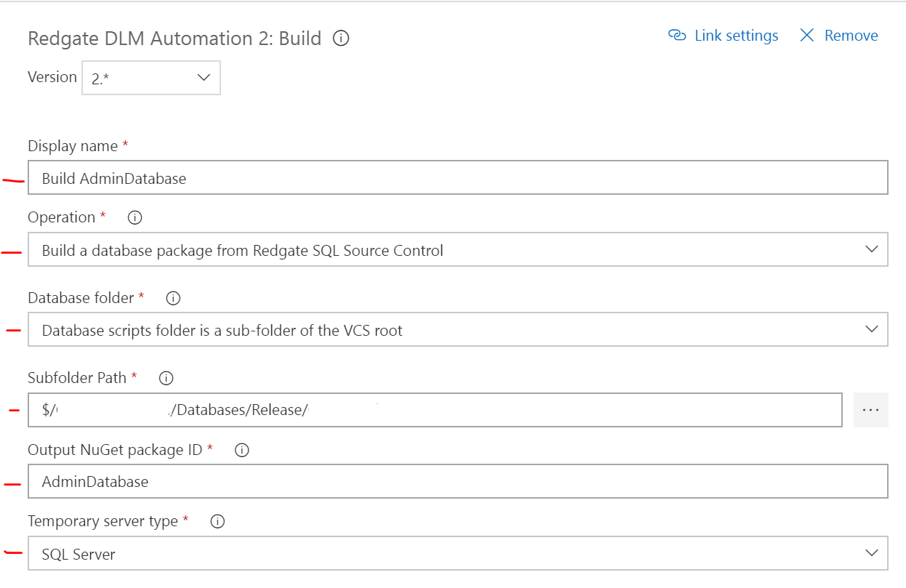The image size is (906, 588).
Task: Click the chevron arrow of the SQL Server combo box
Action: [872, 553]
